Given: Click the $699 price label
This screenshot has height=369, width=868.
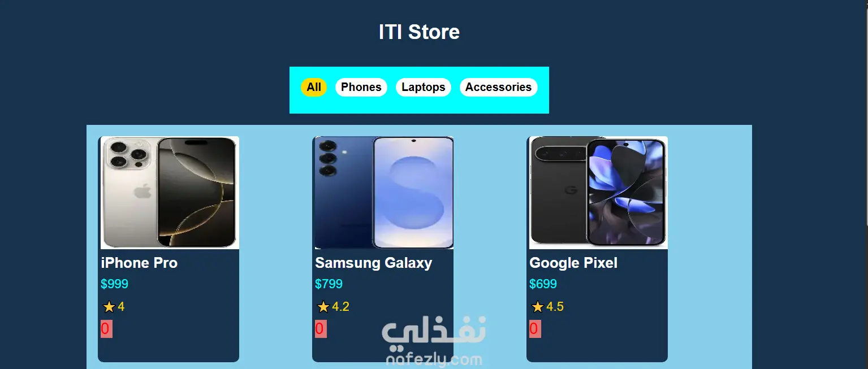Looking at the screenshot, I should point(543,284).
